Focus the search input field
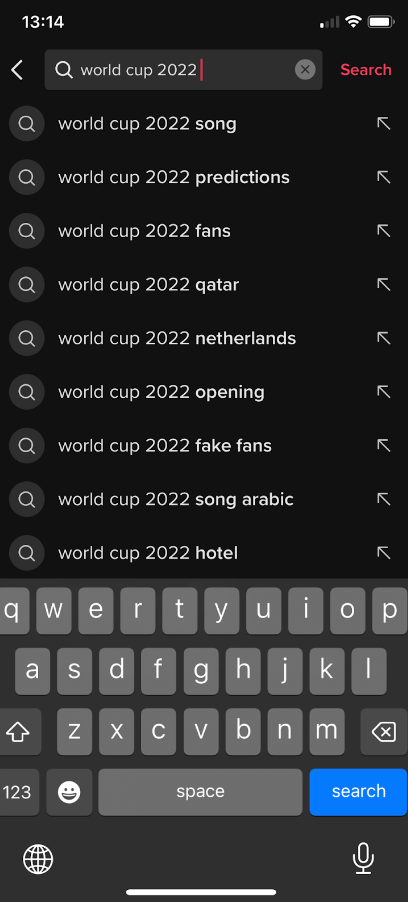This screenshot has width=408, height=902. 183,70
